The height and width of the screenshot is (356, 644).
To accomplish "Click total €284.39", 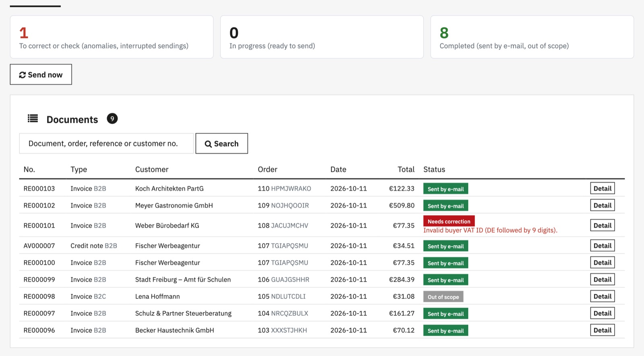I will pos(402,279).
